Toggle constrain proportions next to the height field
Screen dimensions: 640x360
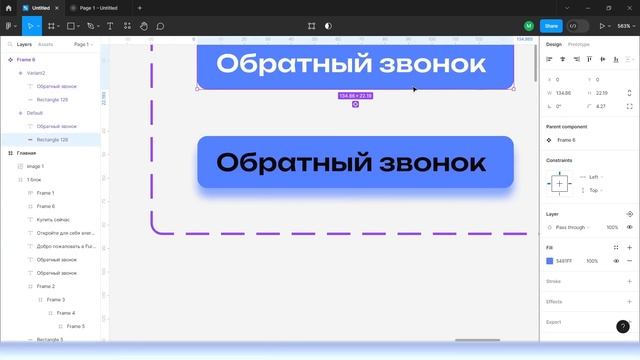point(629,93)
